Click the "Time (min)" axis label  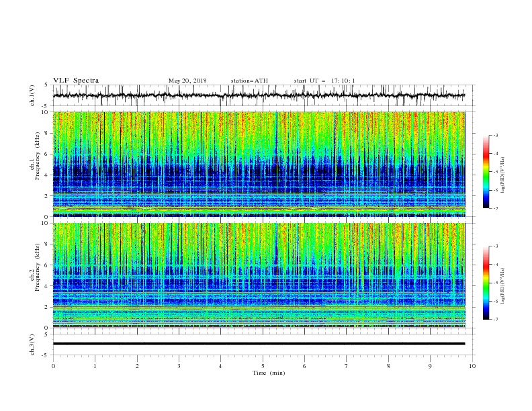click(x=269, y=373)
